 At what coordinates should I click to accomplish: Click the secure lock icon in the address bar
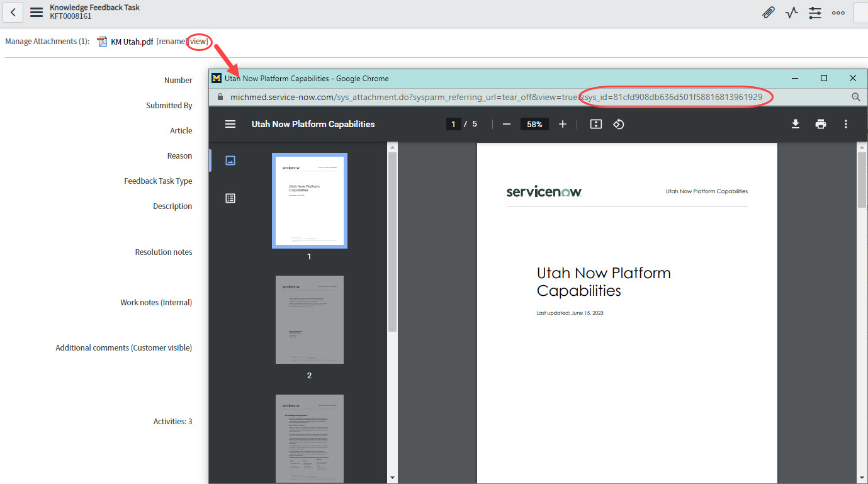220,97
